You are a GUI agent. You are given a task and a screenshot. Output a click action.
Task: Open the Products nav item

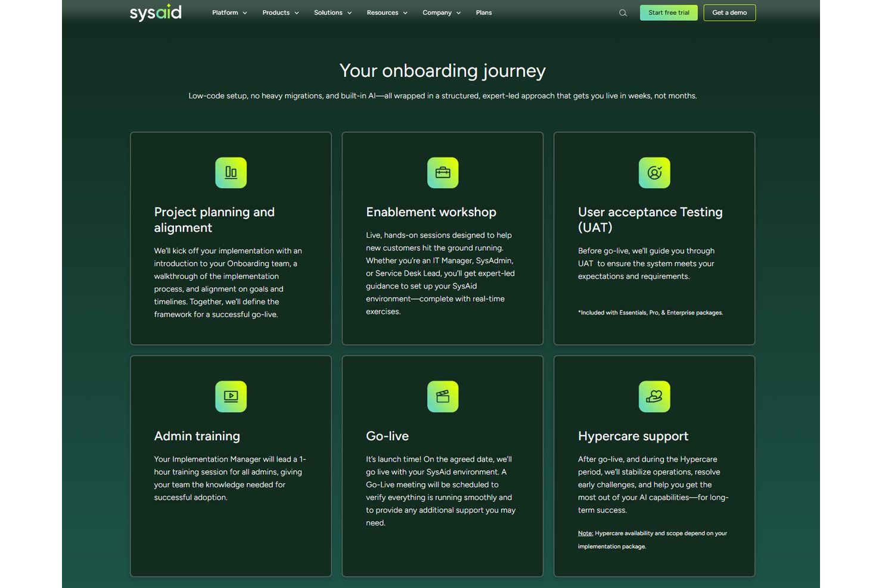pyautogui.click(x=276, y=13)
